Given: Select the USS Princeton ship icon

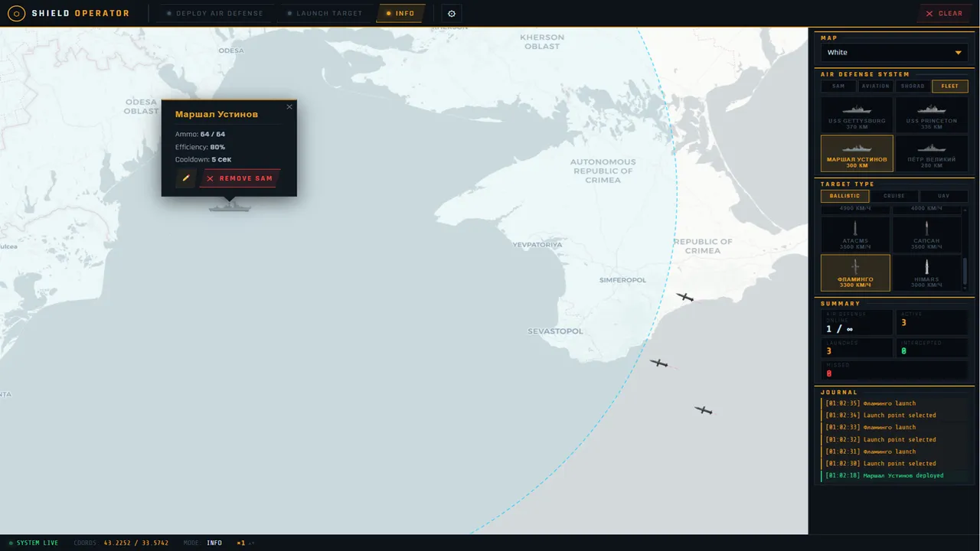Looking at the screenshot, I should [931, 110].
